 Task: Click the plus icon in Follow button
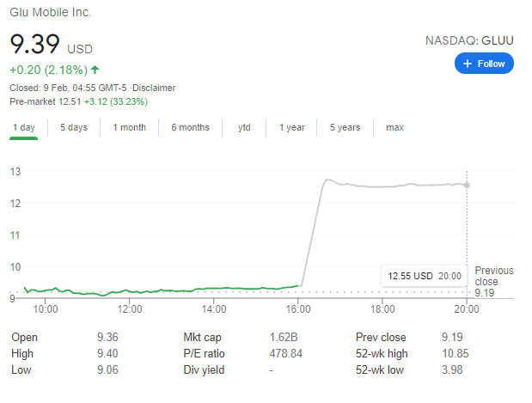pos(468,64)
